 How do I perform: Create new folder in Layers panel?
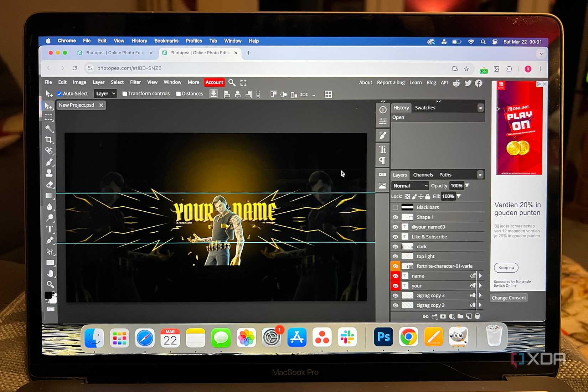click(460, 316)
